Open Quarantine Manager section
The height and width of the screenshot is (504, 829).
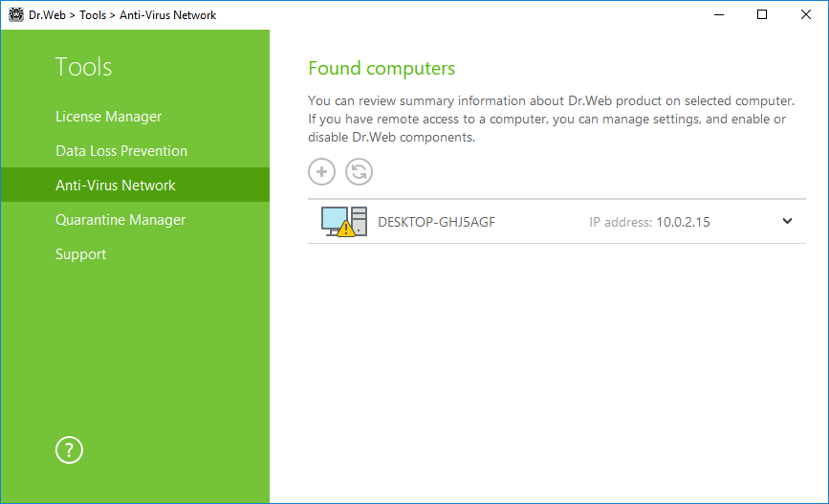coord(120,219)
